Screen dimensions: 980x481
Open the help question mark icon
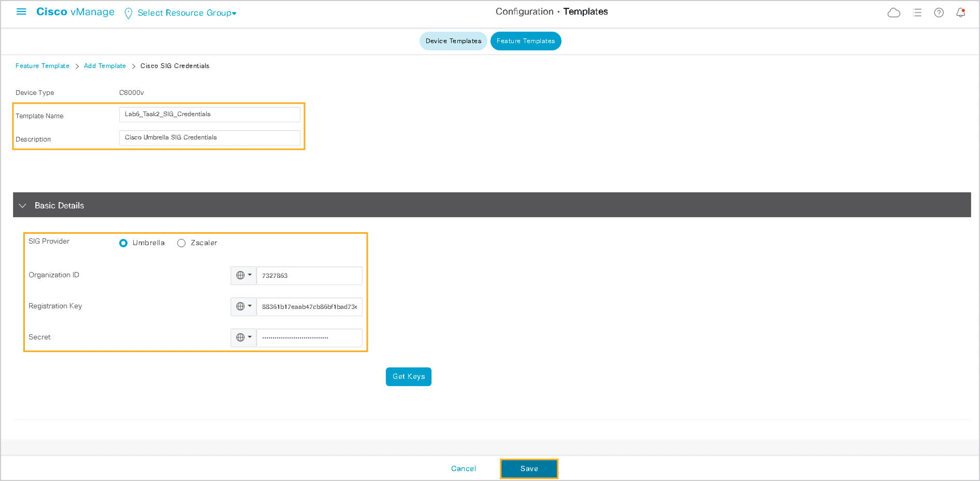click(939, 13)
